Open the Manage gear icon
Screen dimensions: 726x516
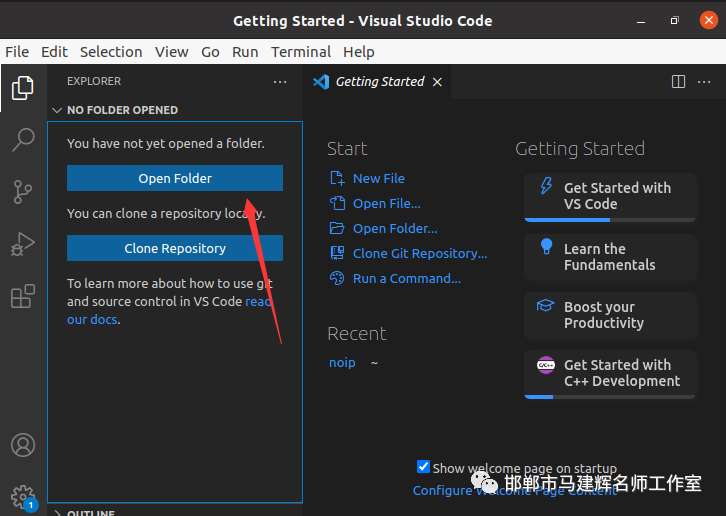click(x=23, y=497)
